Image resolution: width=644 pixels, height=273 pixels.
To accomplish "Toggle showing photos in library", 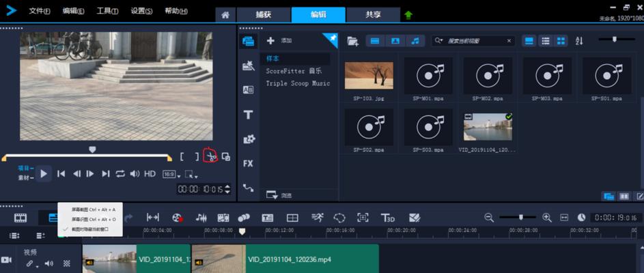I will coord(395,41).
